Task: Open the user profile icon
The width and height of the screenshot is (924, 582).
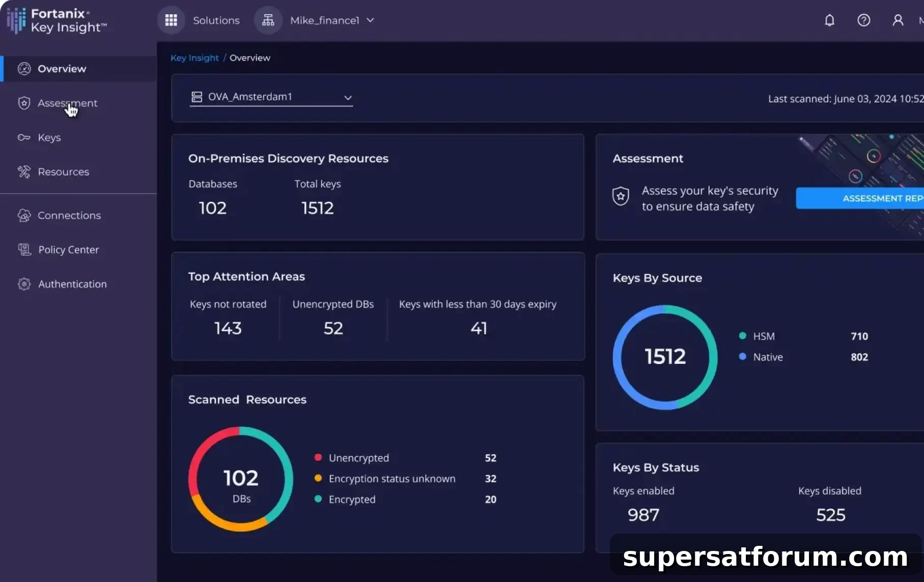Action: (898, 20)
